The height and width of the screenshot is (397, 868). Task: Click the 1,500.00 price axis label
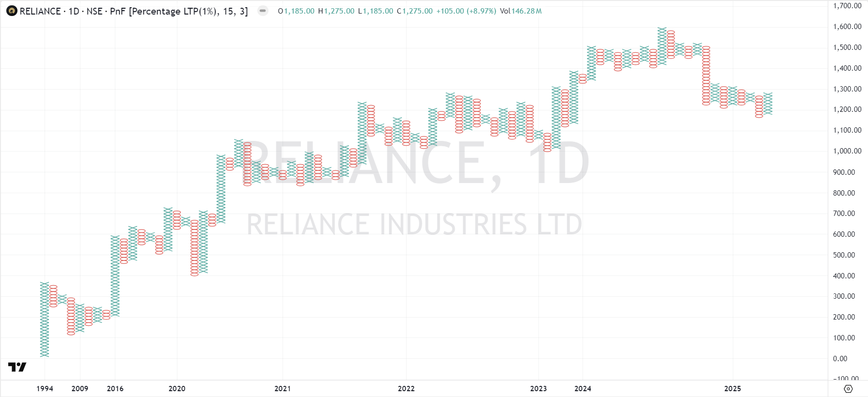coord(847,47)
